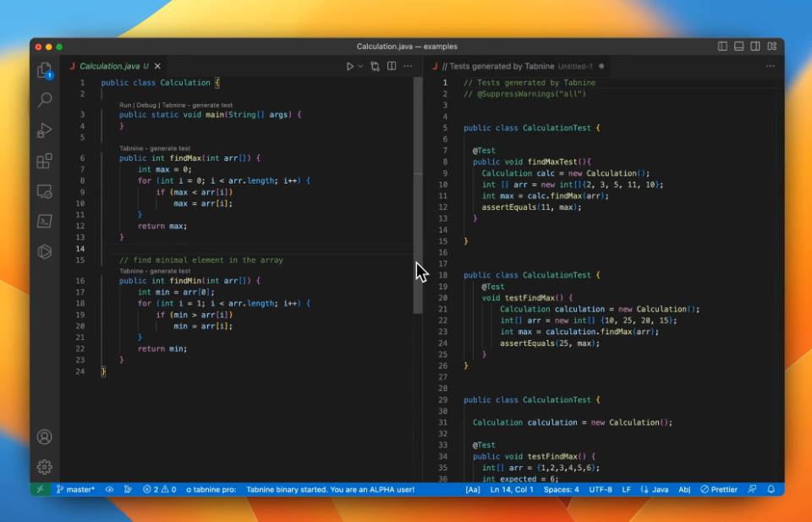Open notifications with the bell icon
Viewport: 812px width, 522px height.
(x=770, y=489)
